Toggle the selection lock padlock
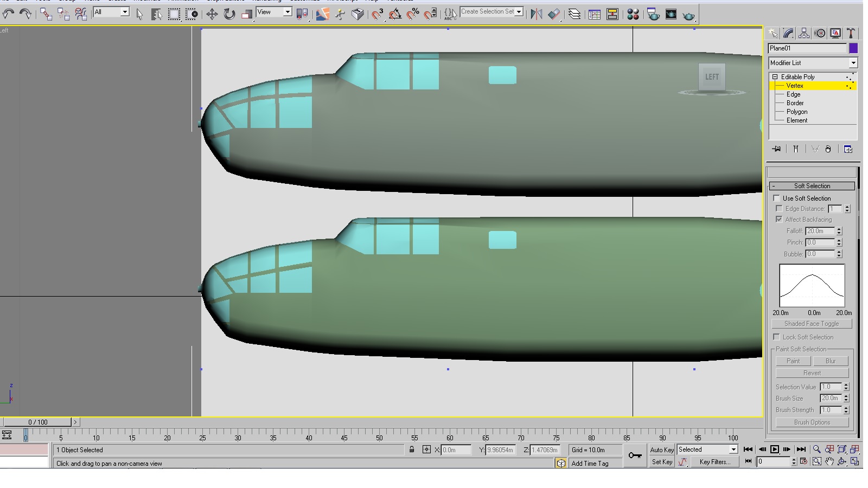868x488 pixels. [x=412, y=450]
